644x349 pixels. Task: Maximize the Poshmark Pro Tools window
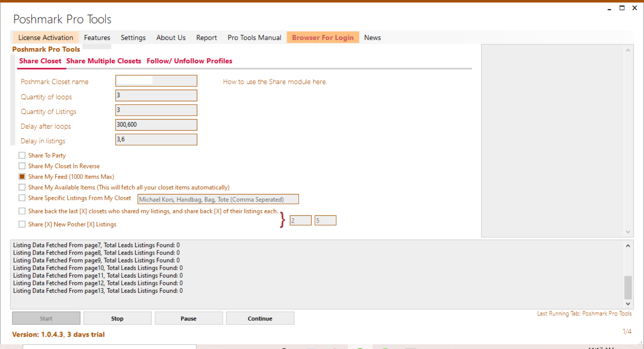pyautogui.click(x=622, y=8)
